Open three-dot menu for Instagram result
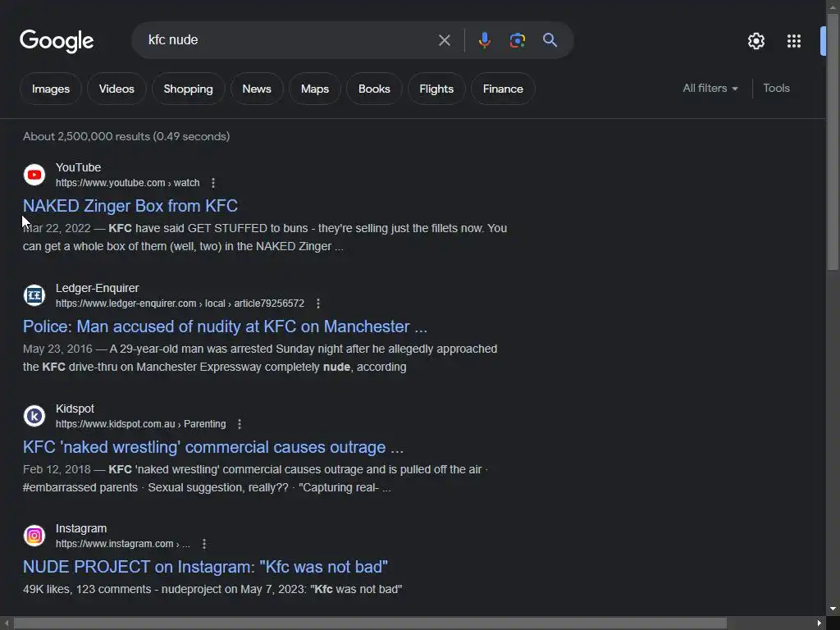 tap(204, 545)
